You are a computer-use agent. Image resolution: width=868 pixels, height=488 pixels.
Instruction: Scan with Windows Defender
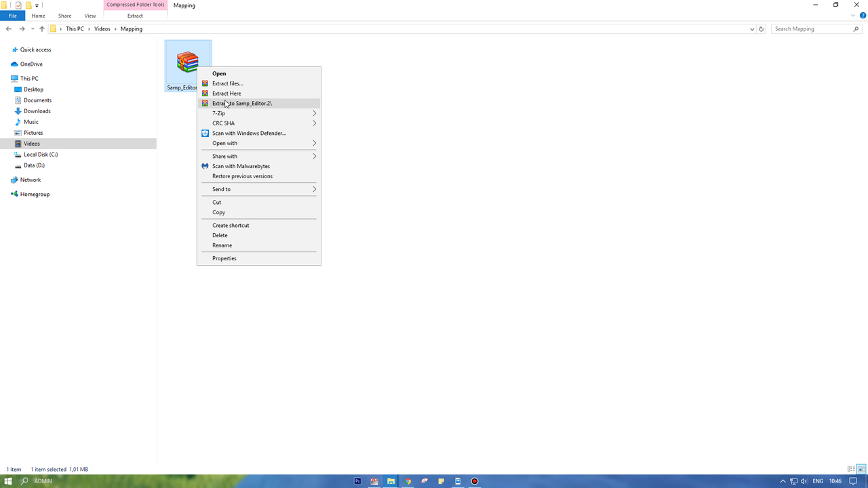click(x=258, y=133)
